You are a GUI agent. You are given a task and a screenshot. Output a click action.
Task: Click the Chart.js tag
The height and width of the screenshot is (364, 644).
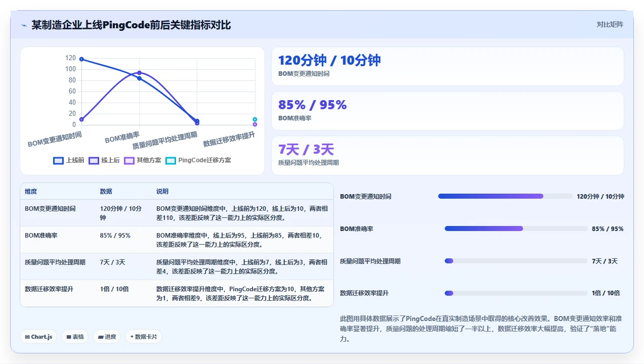(39, 337)
